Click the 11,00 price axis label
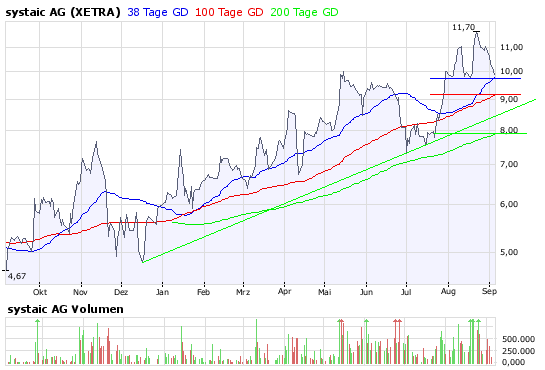Viewport: 545px width, 370px height. (511, 47)
